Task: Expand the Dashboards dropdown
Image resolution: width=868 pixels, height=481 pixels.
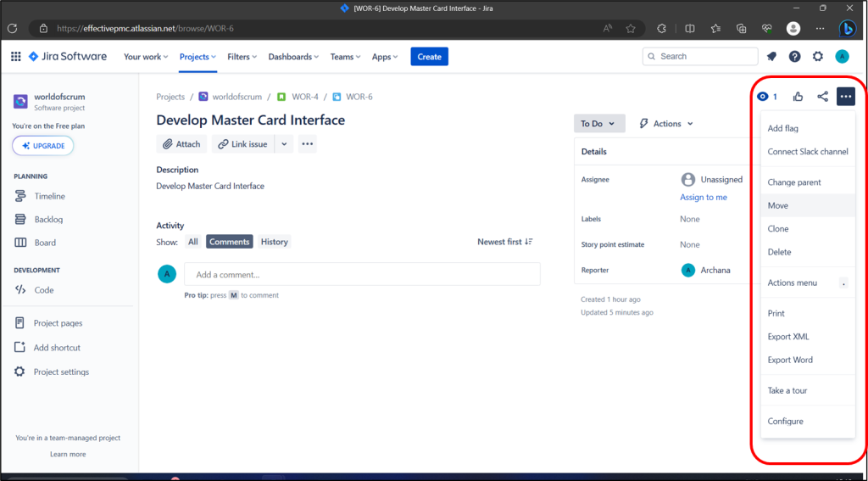Action: click(x=294, y=57)
